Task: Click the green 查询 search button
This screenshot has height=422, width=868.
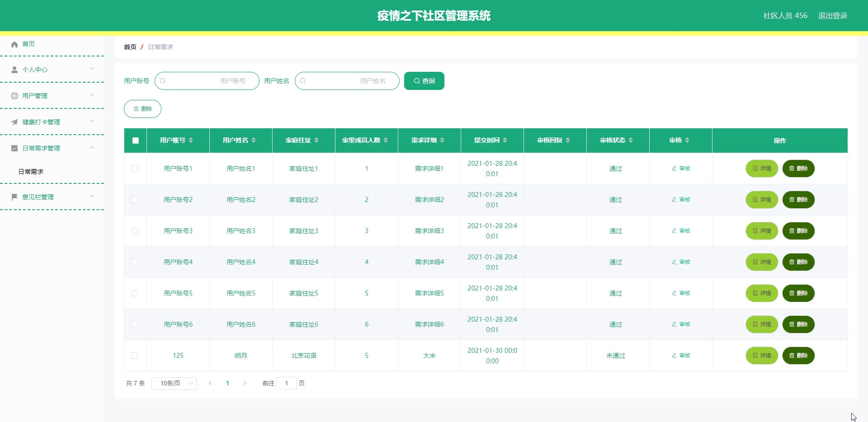Action: pos(424,81)
